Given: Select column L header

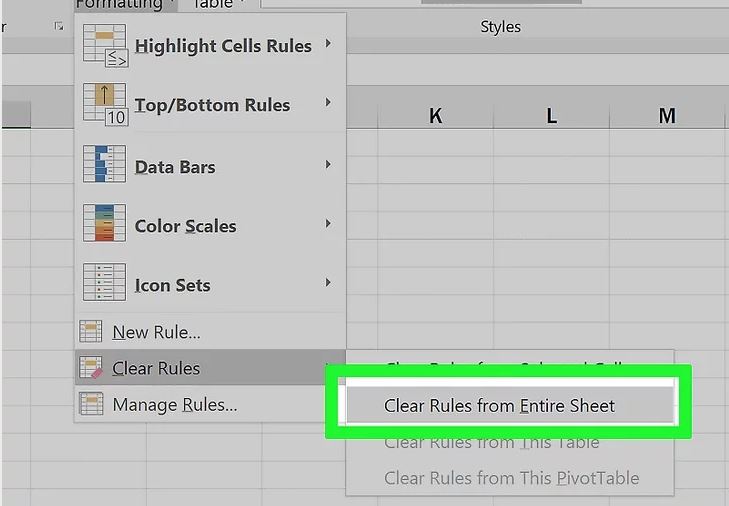Looking at the screenshot, I should point(551,116).
